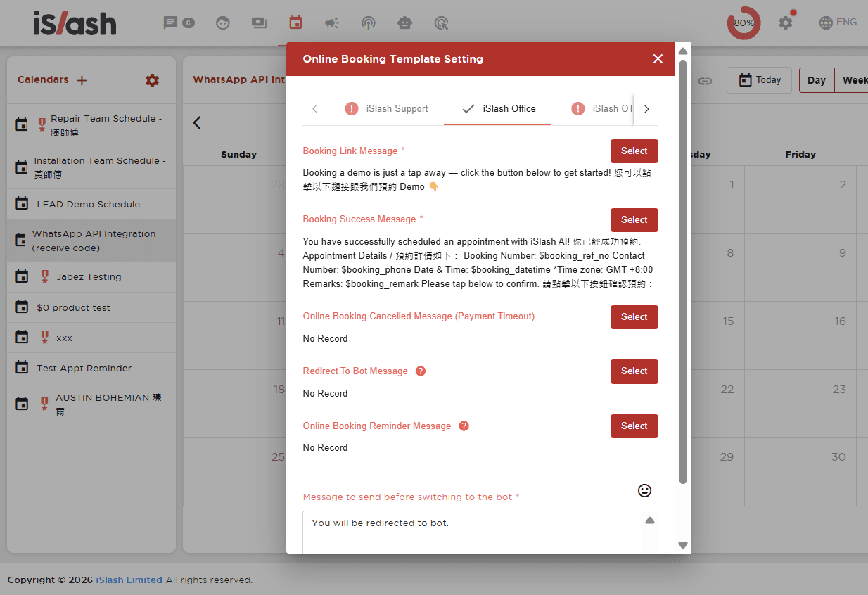Open the Calendars panel settings gear
The height and width of the screenshot is (595, 868).
152,80
